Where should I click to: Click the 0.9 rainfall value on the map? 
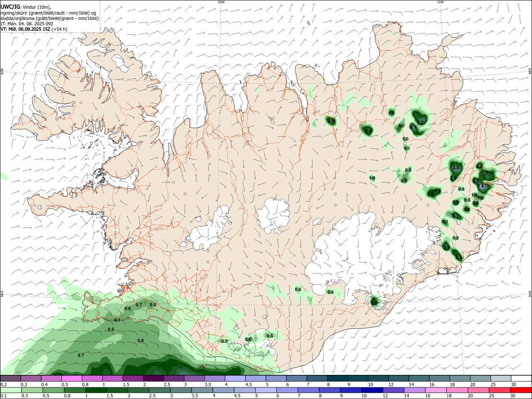click(404, 181)
